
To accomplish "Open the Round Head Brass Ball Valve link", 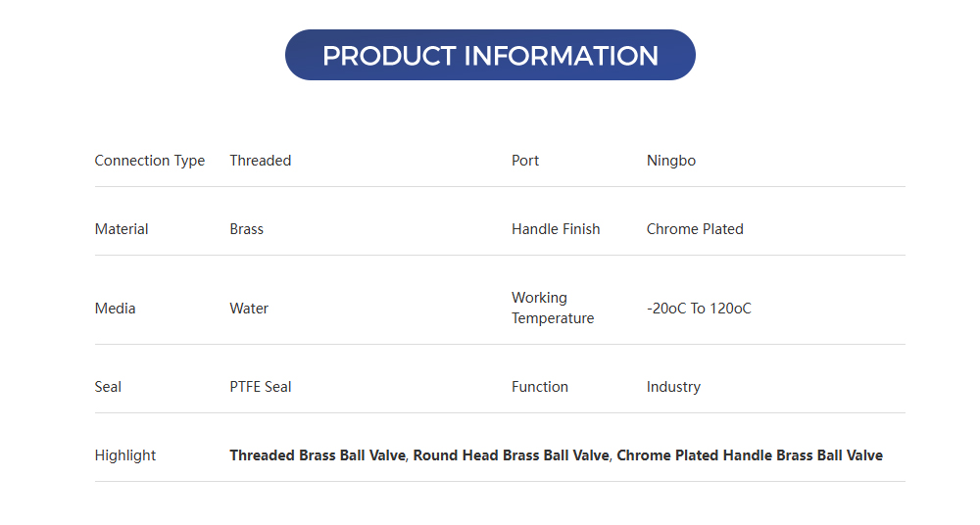I will 513,455.
